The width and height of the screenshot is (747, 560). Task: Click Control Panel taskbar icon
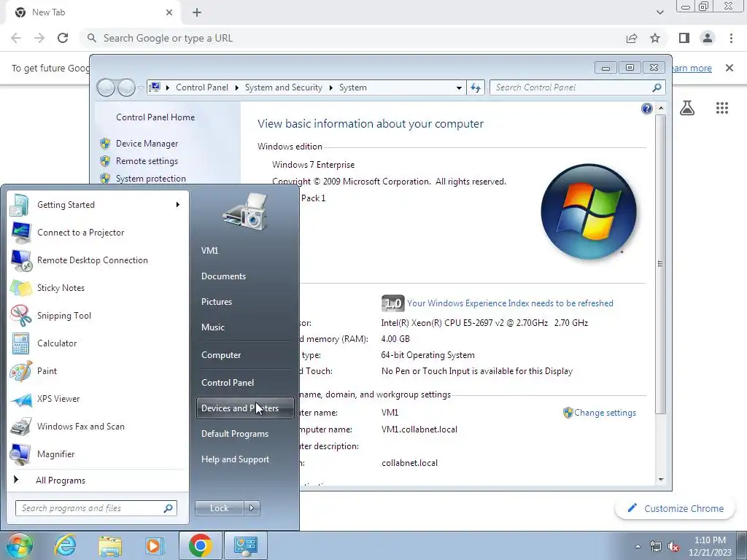click(245, 545)
